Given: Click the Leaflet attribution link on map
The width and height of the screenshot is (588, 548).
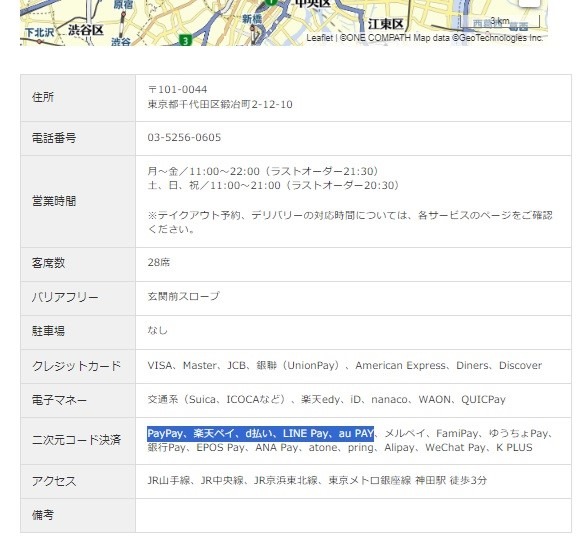Looking at the screenshot, I should pyautogui.click(x=320, y=38).
